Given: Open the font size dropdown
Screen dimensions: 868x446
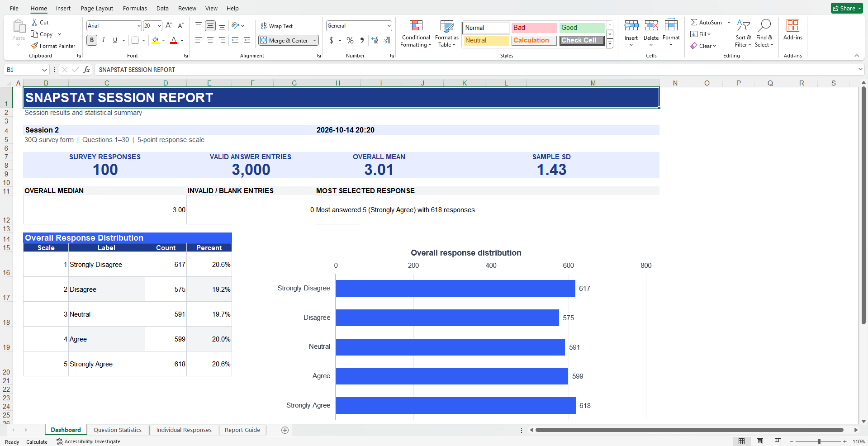Looking at the screenshot, I should click(x=159, y=26).
